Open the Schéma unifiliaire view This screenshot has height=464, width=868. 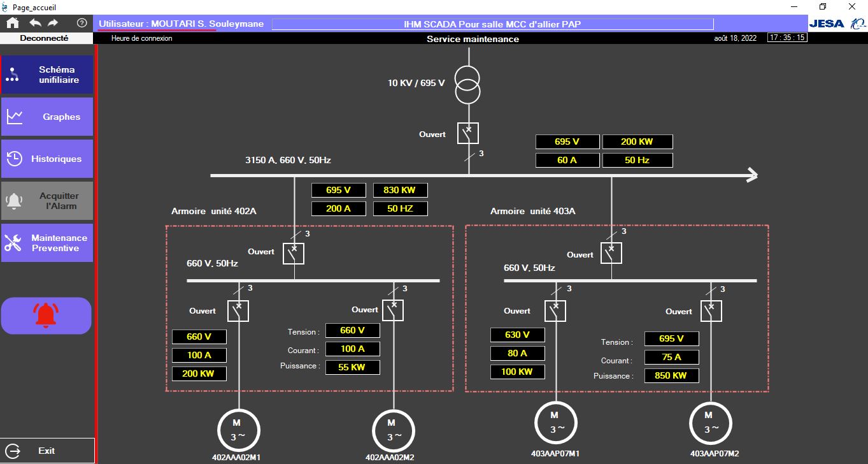pos(47,75)
